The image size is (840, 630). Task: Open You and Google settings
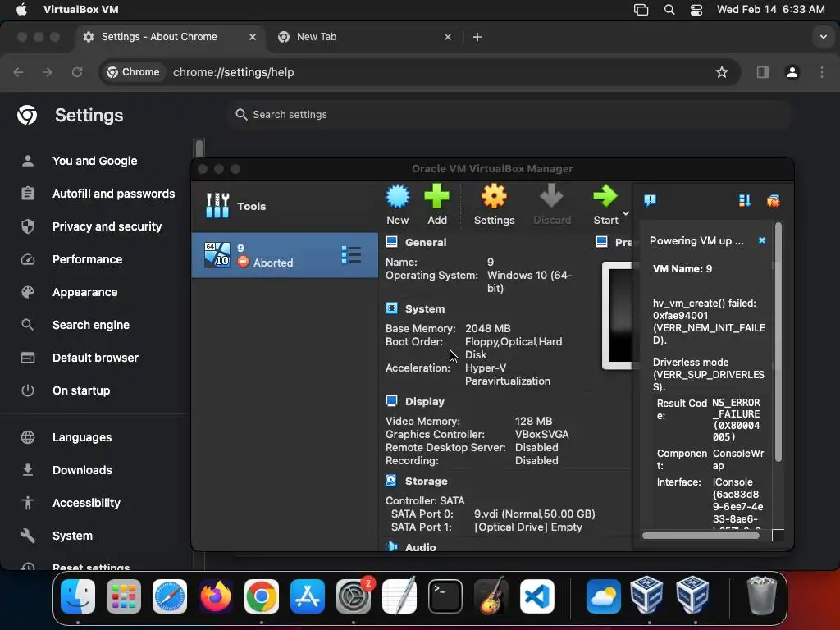[x=95, y=161]
